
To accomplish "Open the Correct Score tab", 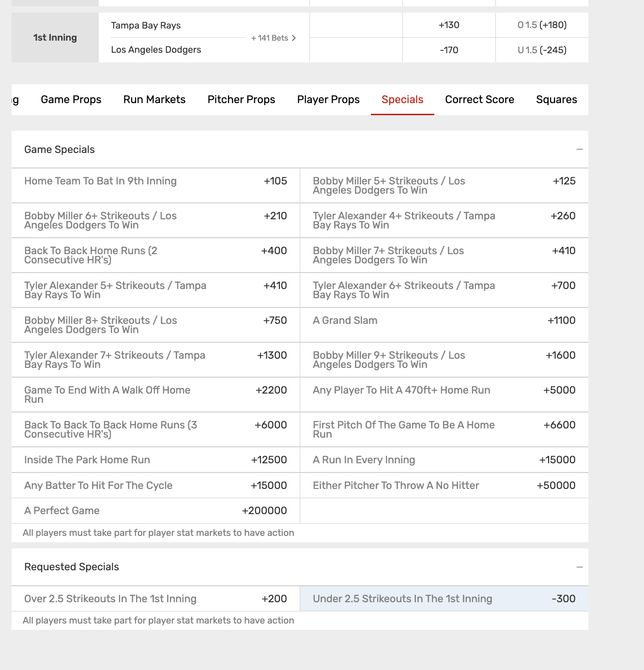I will coord(479,100).
